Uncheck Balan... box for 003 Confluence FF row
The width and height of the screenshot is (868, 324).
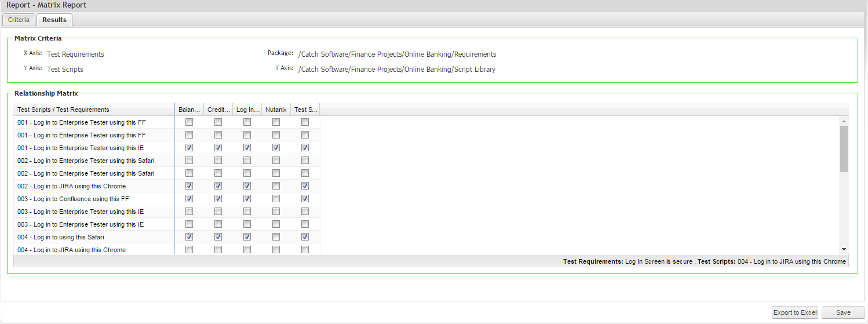[x=189, y=199]
